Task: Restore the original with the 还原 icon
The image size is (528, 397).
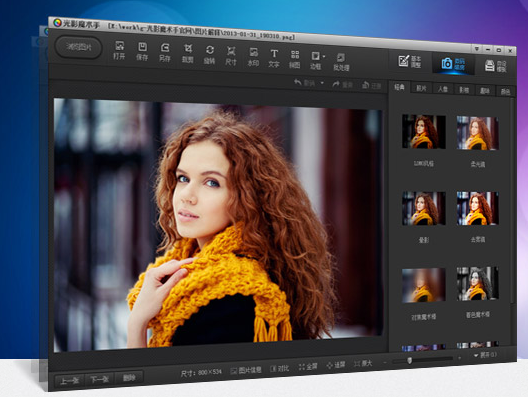Action: (x=371, y=86)
